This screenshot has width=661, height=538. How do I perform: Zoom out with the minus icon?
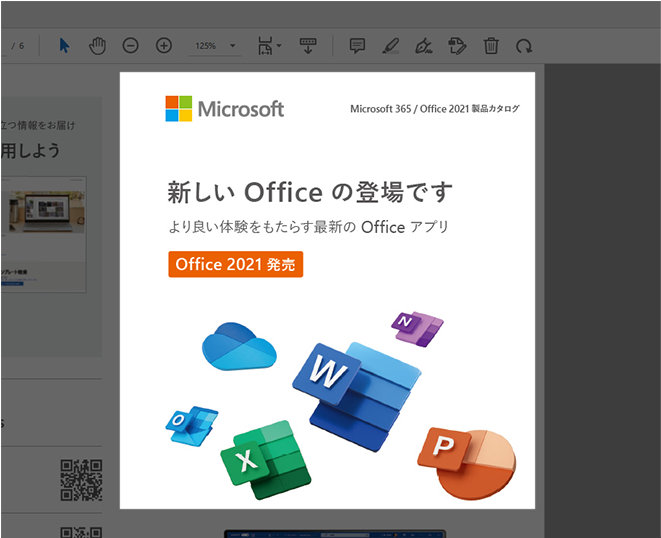pyautogui.click(x=130, y=46)
